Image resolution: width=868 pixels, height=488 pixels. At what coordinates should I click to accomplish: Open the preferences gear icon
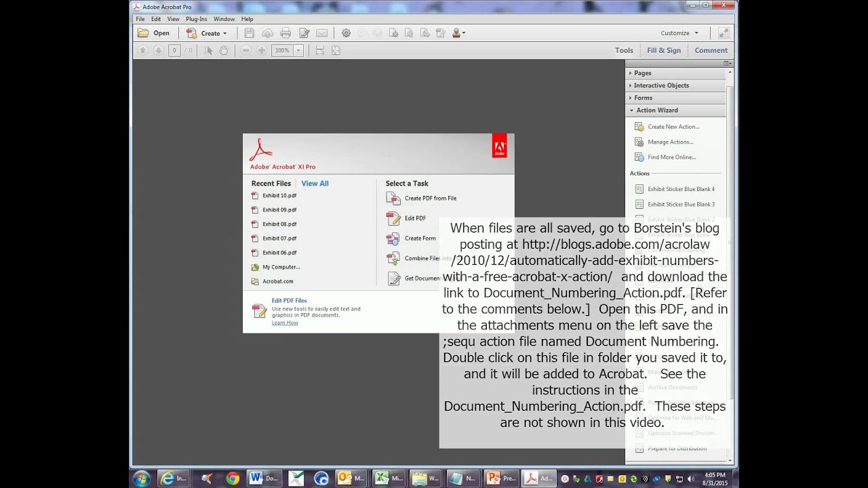(x=346, y=33)
